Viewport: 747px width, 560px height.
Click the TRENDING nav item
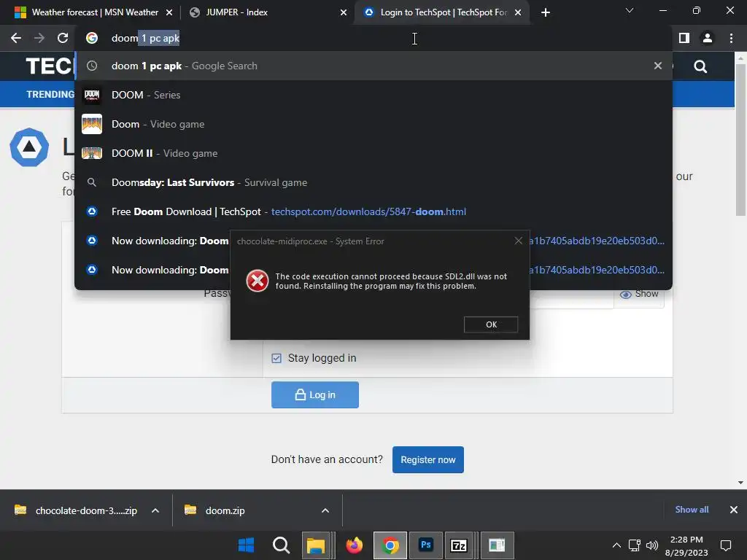50,94
